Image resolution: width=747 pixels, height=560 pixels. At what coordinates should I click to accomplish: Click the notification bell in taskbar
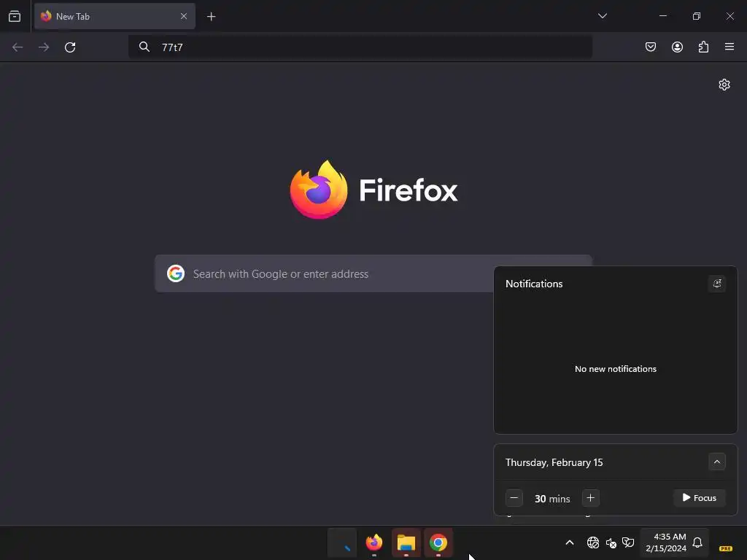pos(697,542)
